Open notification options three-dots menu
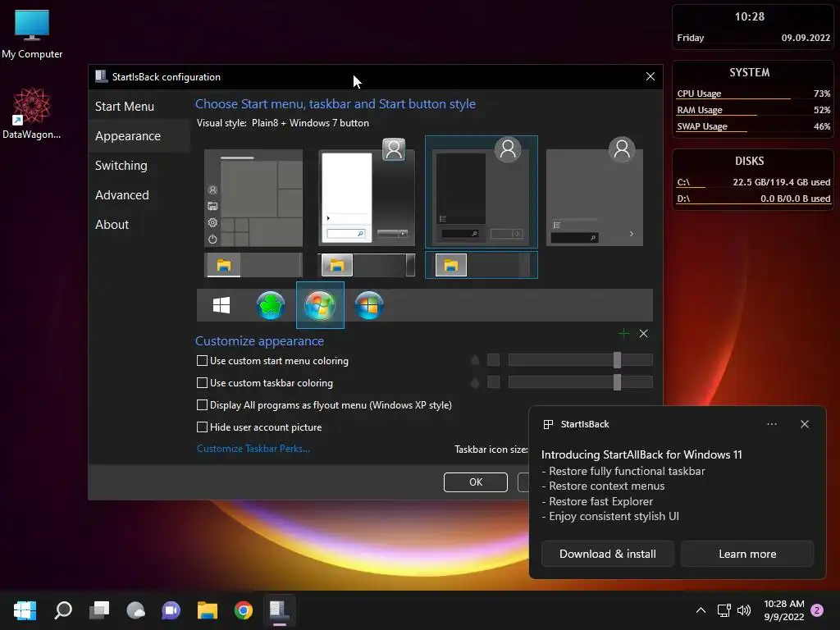This screenshot has width=840, height=630. [x=771, y=424]
